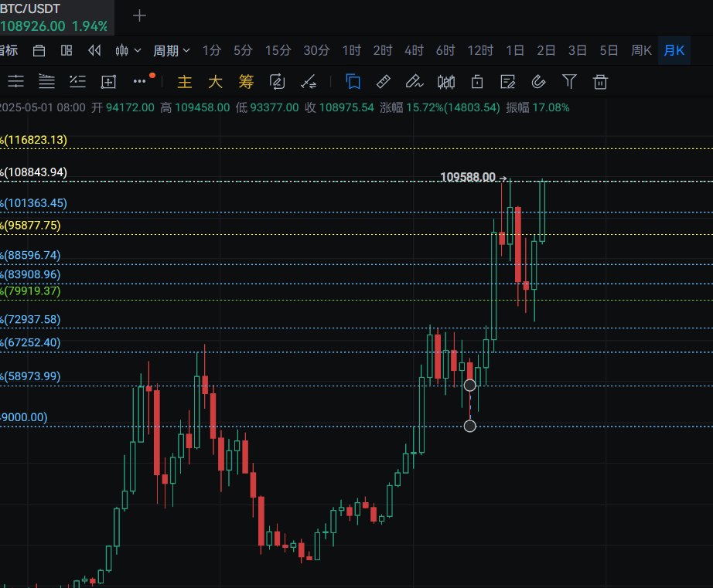Select the 2日 interval
This screenshot has width=713, height=588.
coord(546,50)
